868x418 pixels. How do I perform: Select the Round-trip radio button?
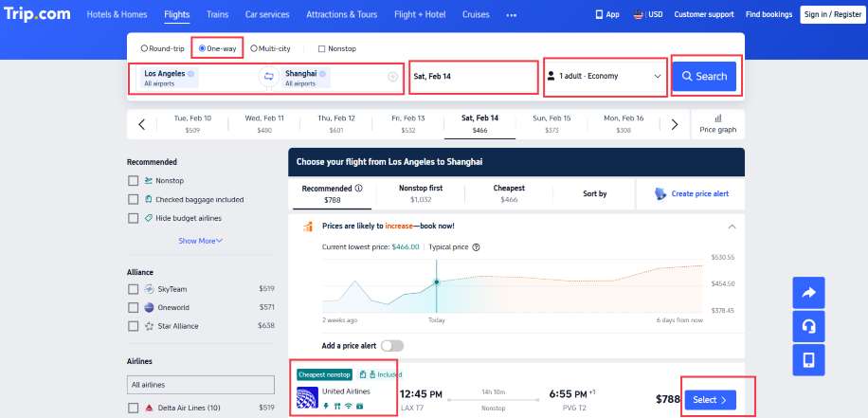pos(144,48)
